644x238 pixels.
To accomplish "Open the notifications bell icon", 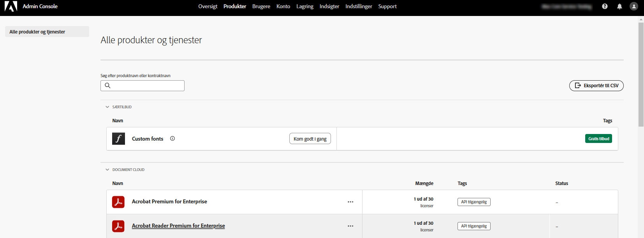I will click(619, 6).
